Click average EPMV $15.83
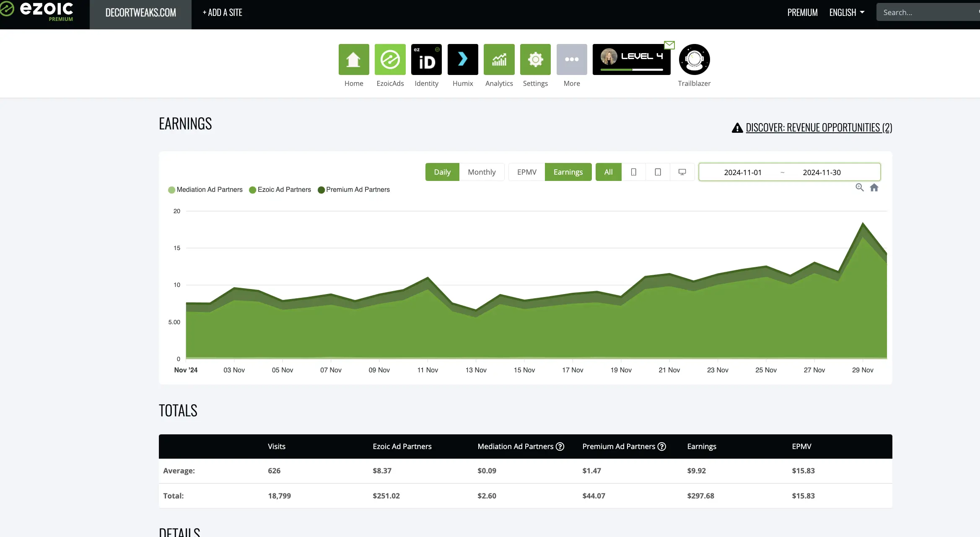980x537 pixels. click(x=803, y=471)
